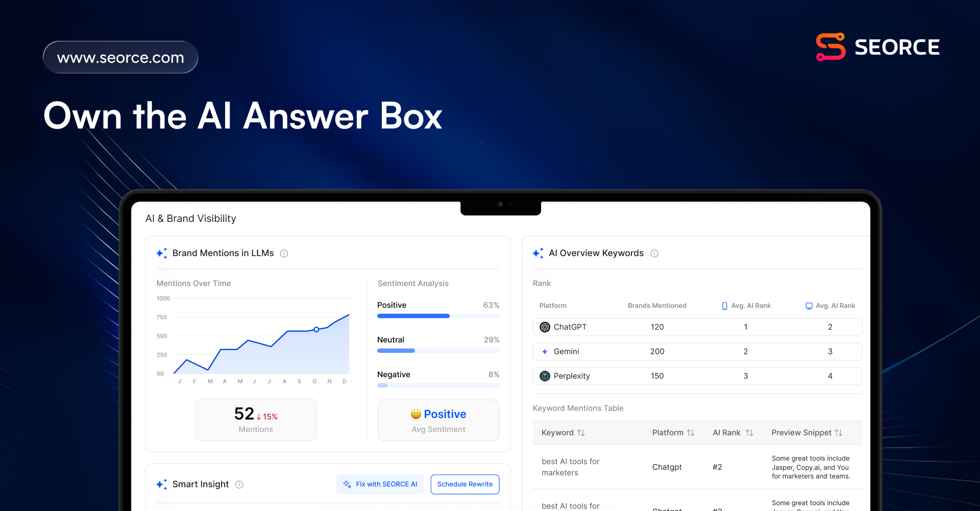980x511 pixels.
Task: Click info icon next to Brand Mentions in LLMs
Action: tap(284, 253)
